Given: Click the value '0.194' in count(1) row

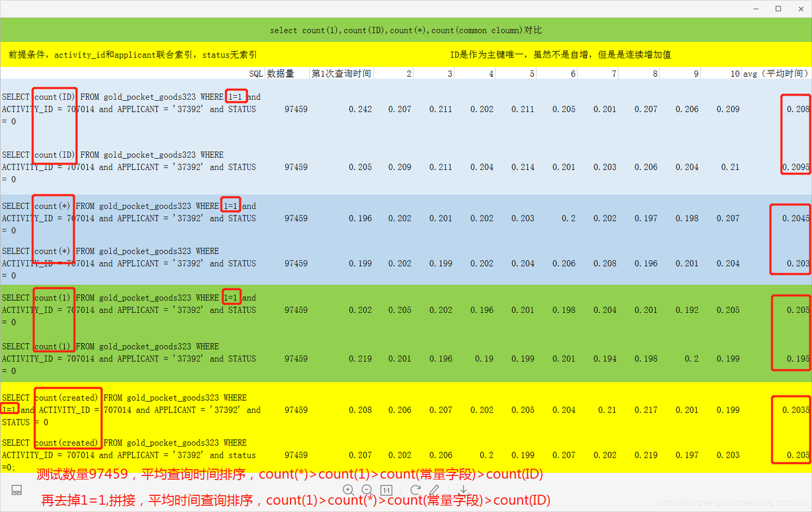Looking at the screenshot, I should click(x=605, y=359).
